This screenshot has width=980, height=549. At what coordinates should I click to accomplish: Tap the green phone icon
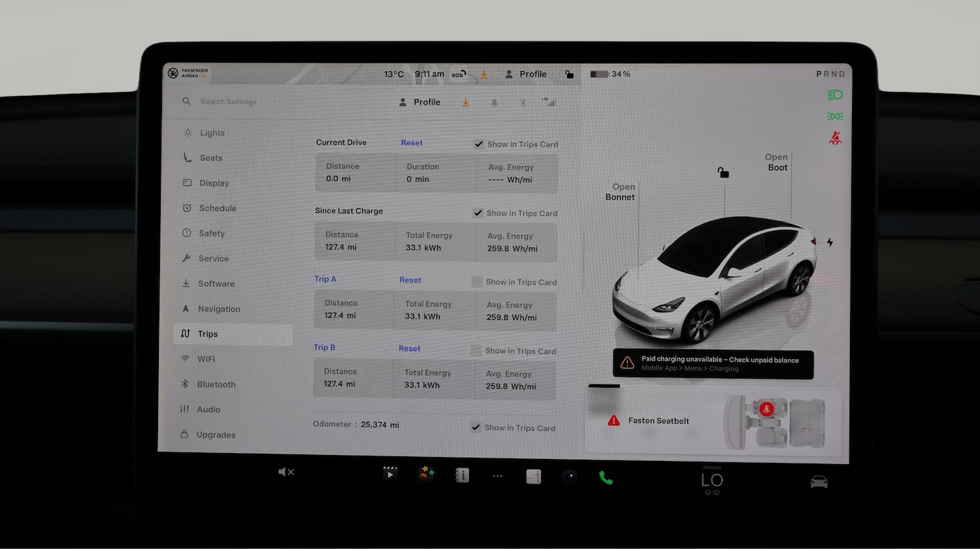pos(606,478)
